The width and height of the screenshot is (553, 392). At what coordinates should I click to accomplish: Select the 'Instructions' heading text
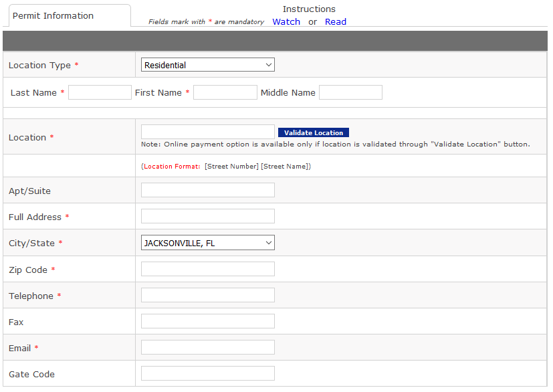pyautogui.click(x=309, y=9)
